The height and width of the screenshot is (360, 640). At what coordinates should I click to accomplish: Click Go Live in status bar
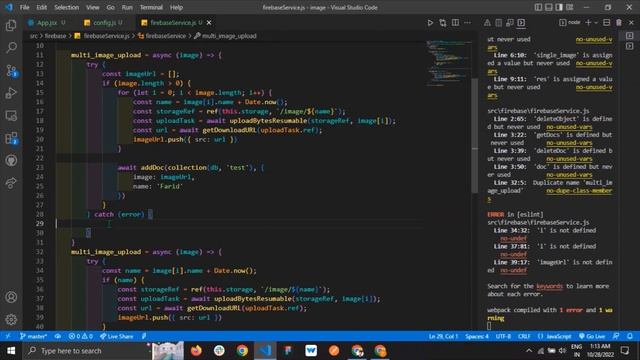point(592,336)
